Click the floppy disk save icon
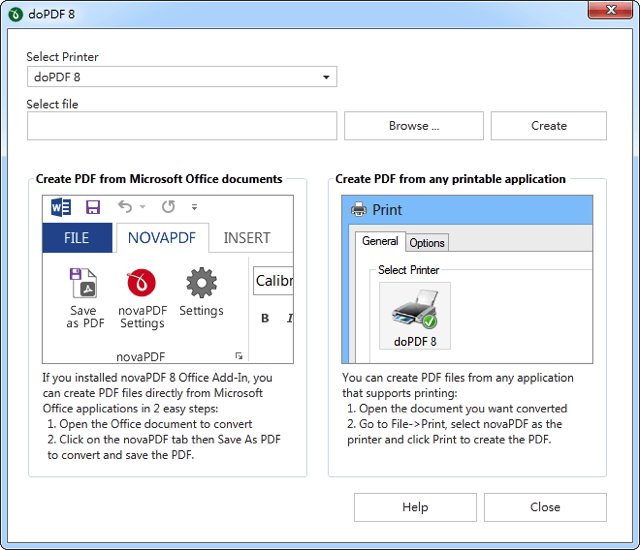Screen dimensions: 640x550 [x=93, y=207]
